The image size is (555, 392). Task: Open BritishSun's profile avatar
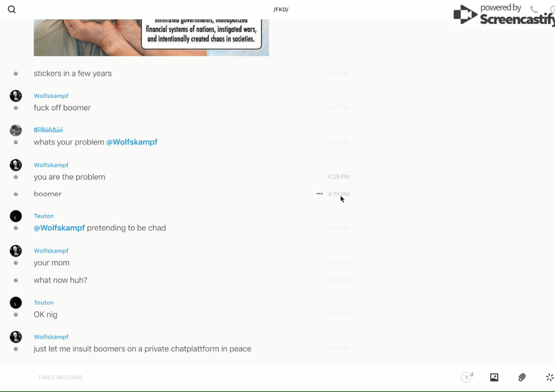(x=16, y=130)
